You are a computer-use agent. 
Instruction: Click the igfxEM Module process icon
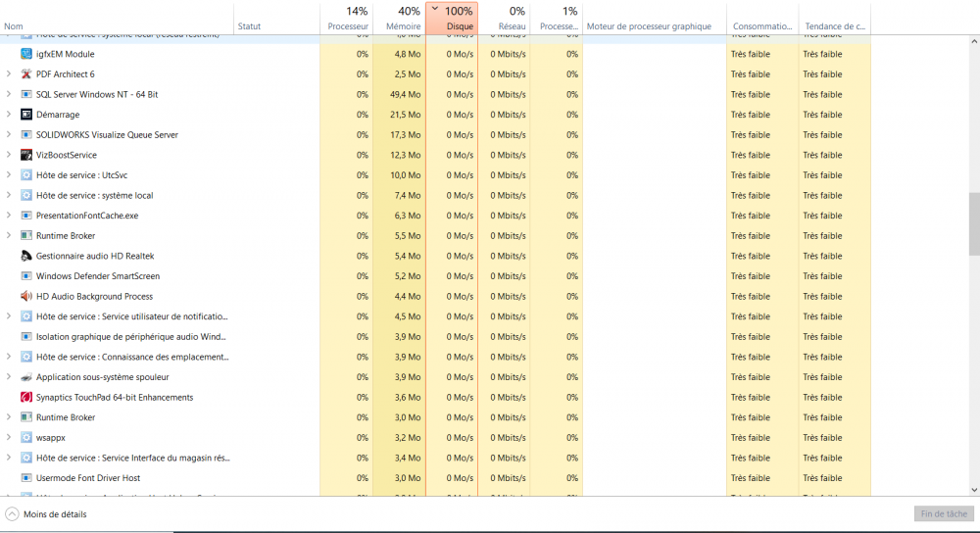[x=26, y=54]
